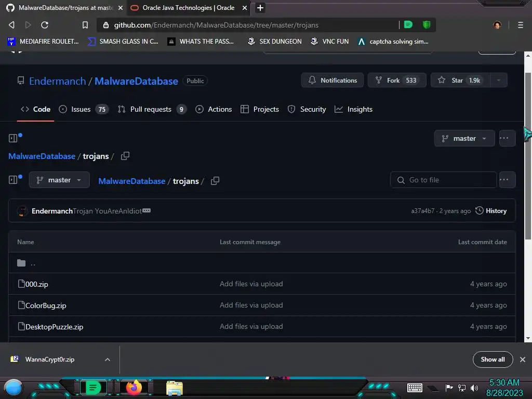Show all downloads
The width and height of the screenshot is (532, 399).
[493, 360]
